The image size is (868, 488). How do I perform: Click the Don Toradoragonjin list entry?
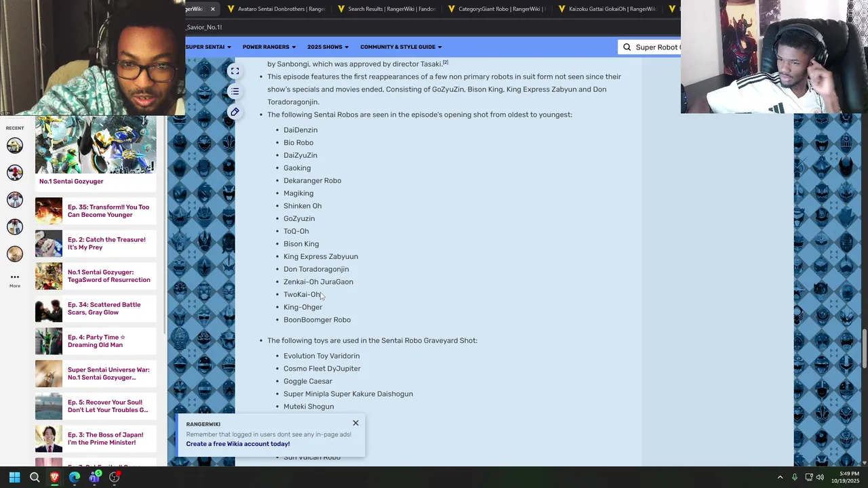click(316, 269)
